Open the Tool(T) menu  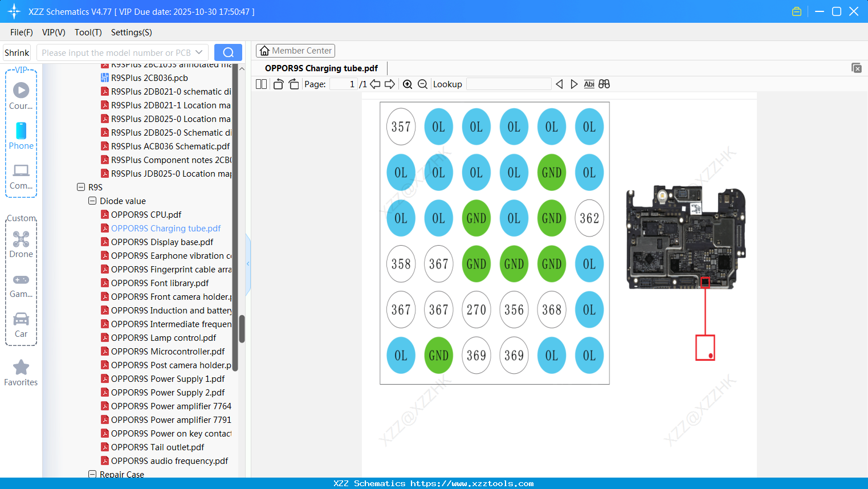[x=88, y=32]
